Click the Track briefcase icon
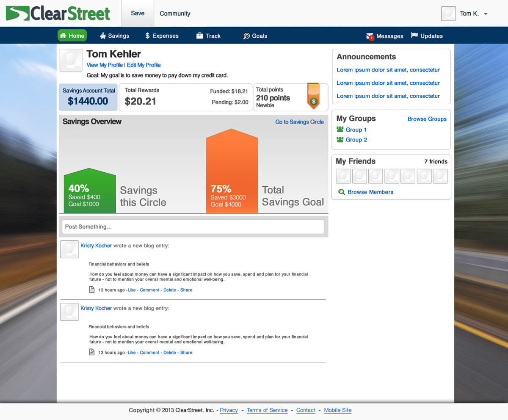The image size is (508, 420). (200, 36)
